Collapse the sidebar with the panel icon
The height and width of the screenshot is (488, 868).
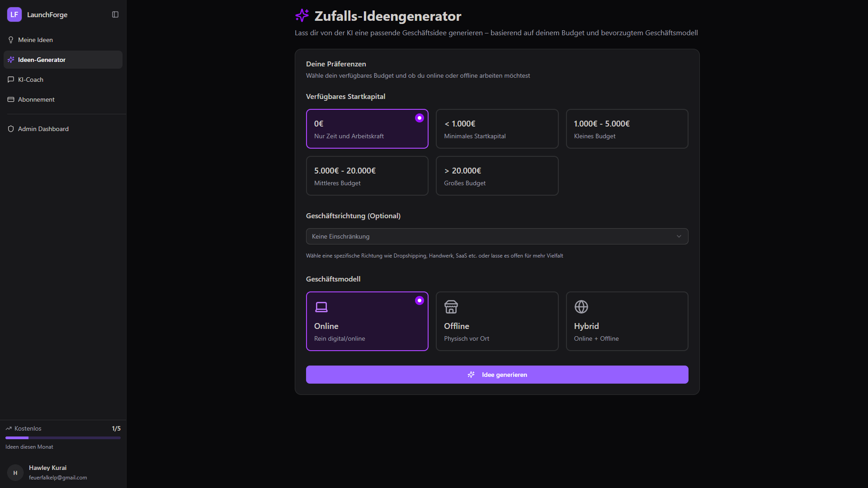click(115, 14)
